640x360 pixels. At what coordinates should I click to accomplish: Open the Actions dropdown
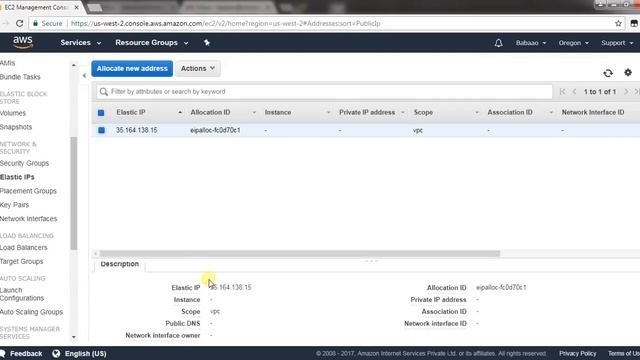pyautogui.click(x=198, y=69)
